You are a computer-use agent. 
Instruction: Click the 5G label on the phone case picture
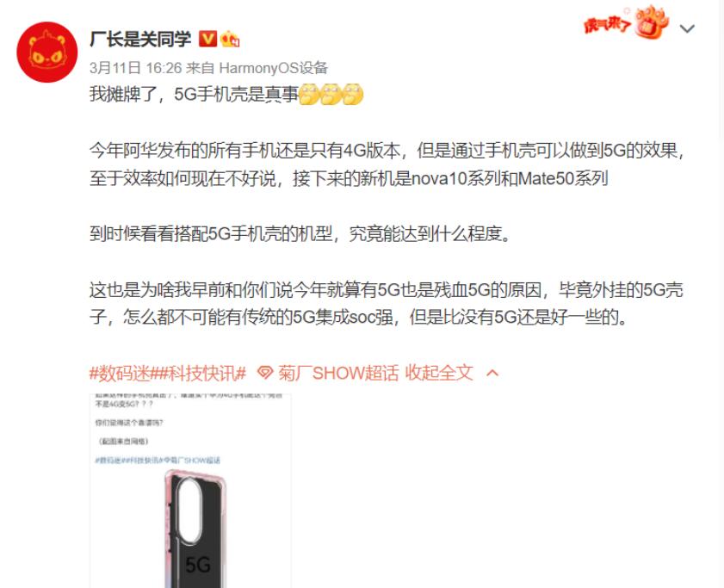pos(198,565)
